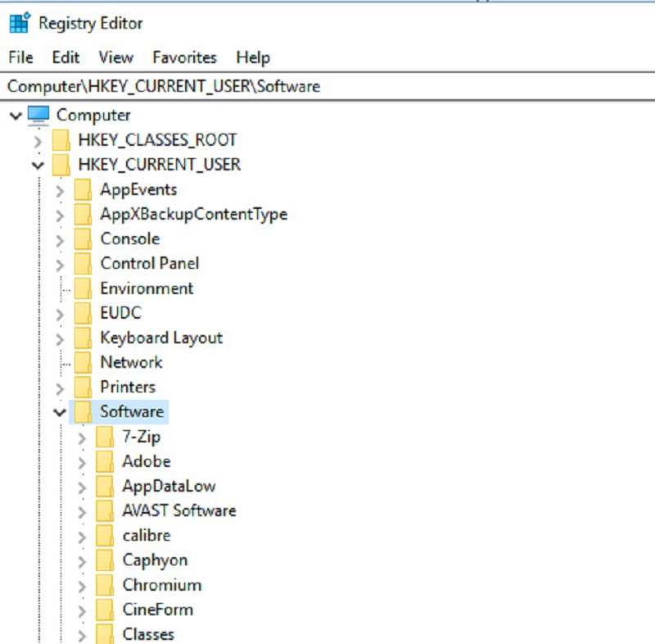The image size is (655, 644).
Task: Select the 7-Zip key label
Action: (x=141, y=438)
